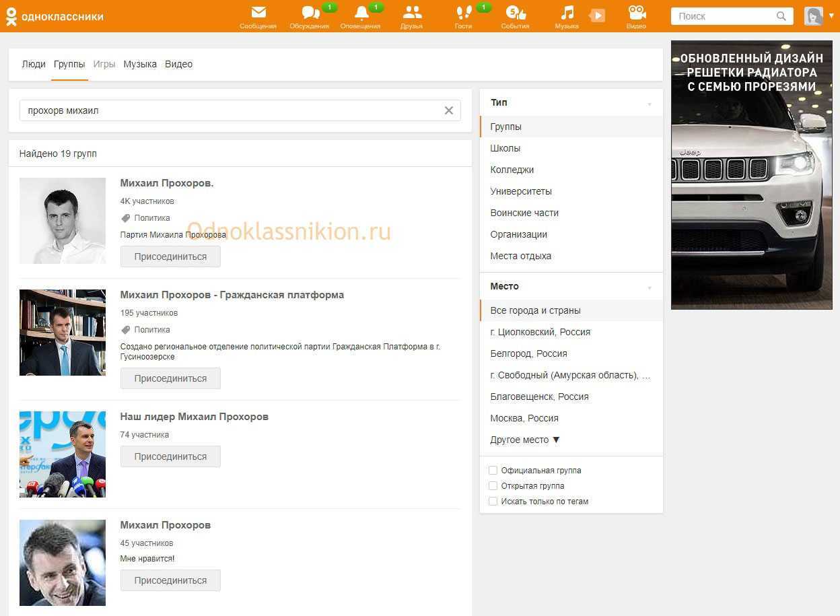Open the 45 участников group thumbnail
The width and height of the screenshot is (840, 616).
(x=63, y=563)
